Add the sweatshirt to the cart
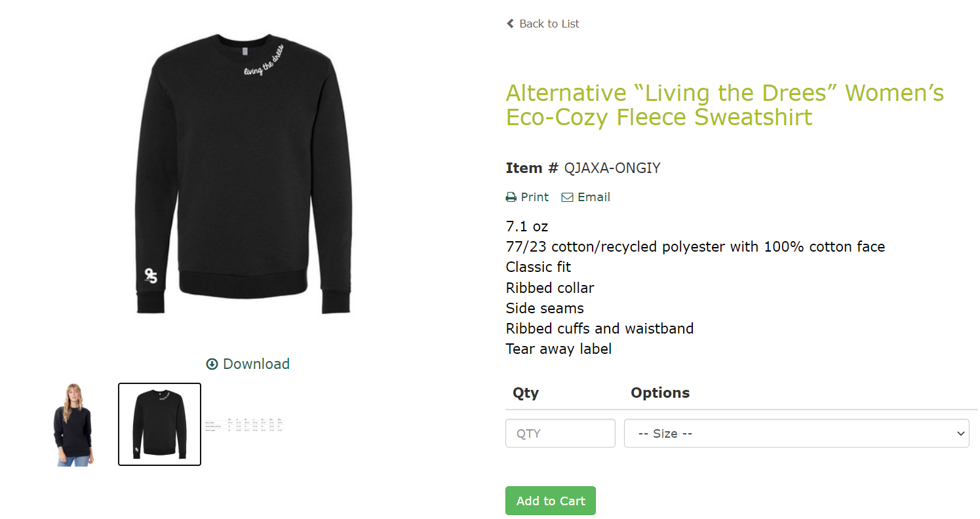Screen dimensions: 980x519 [551, 501]
